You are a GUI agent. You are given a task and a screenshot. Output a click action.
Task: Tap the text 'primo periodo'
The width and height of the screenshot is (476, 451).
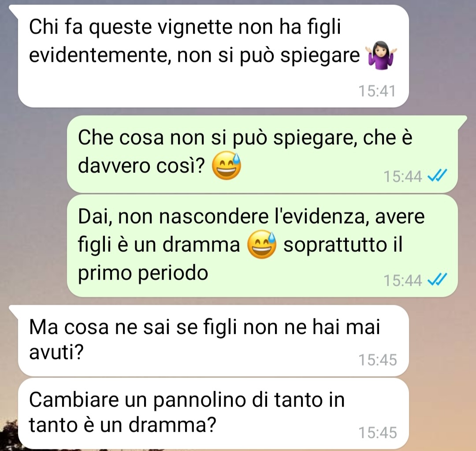point(143,273)
